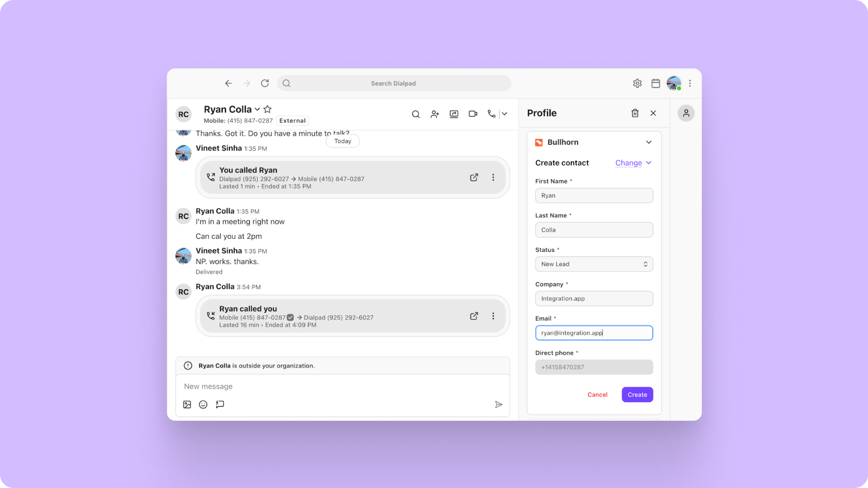Search within this conversation
The image size is (868, 488).
tap(416, 114)
